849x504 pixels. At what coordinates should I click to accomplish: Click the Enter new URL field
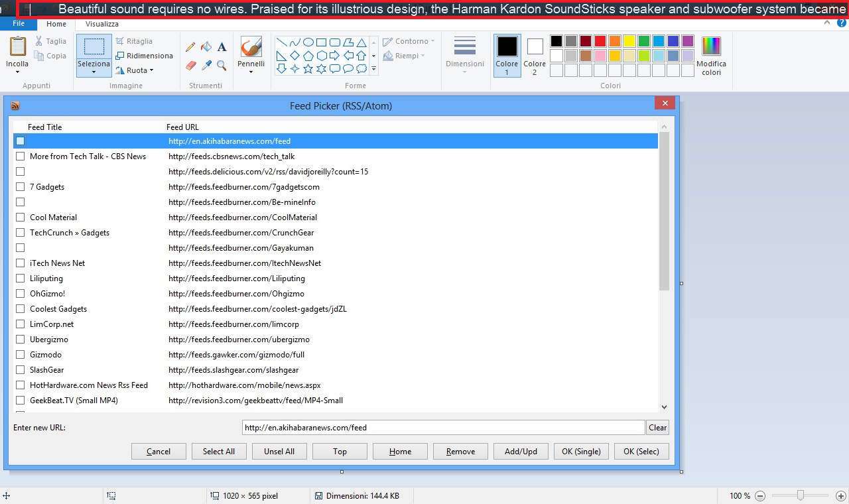coord(443,428)
